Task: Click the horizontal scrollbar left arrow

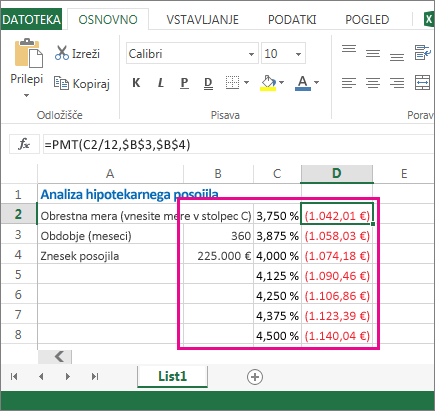Action: tap(59, 357)
